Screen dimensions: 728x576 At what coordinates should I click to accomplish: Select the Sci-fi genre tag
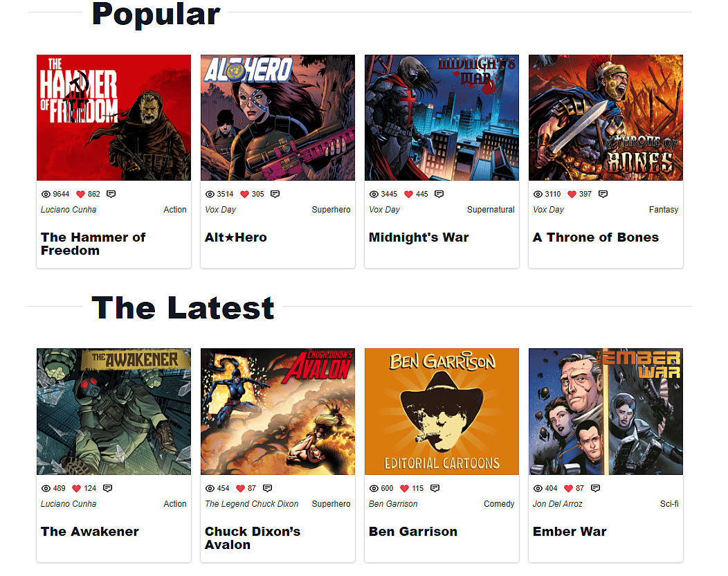[x=669, y=503]
